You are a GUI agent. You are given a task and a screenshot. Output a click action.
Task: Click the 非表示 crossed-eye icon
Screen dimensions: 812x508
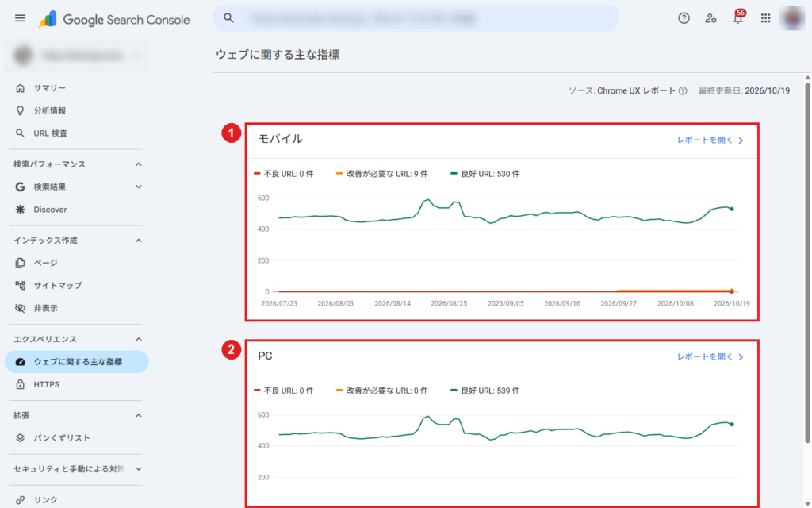click(x=20, y=308)
